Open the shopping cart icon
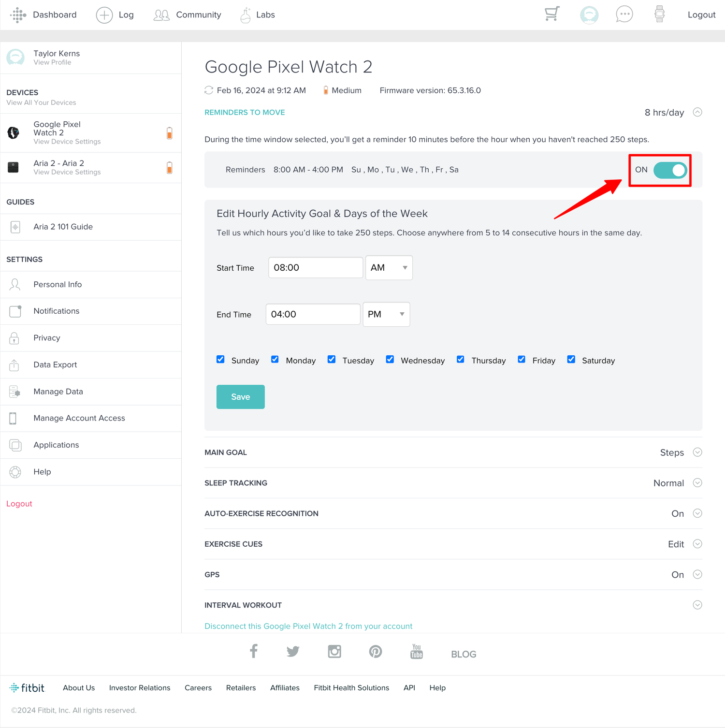The height and width of the screenshot is (728, 725). click(x=551, y=14)
